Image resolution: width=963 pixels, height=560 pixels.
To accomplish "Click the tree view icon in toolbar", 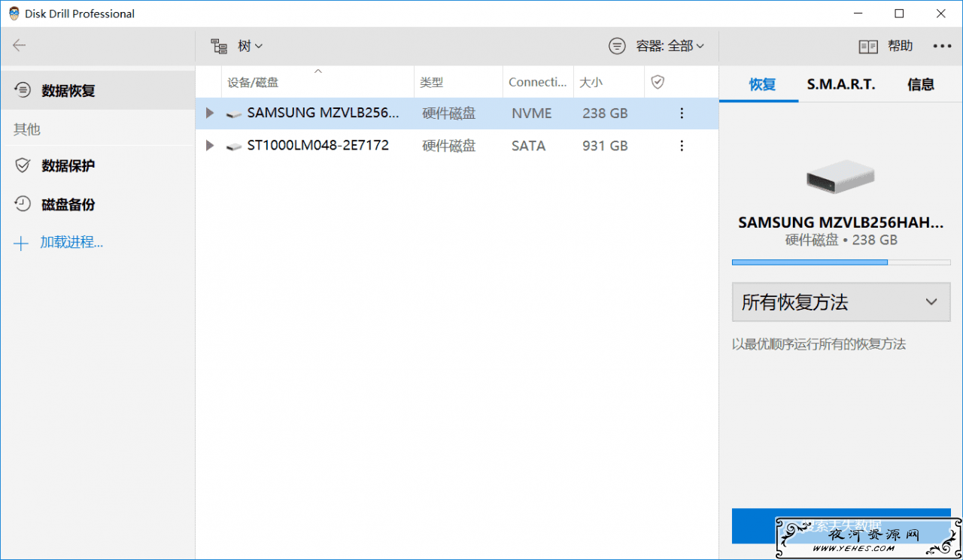I will click(219, 47).
